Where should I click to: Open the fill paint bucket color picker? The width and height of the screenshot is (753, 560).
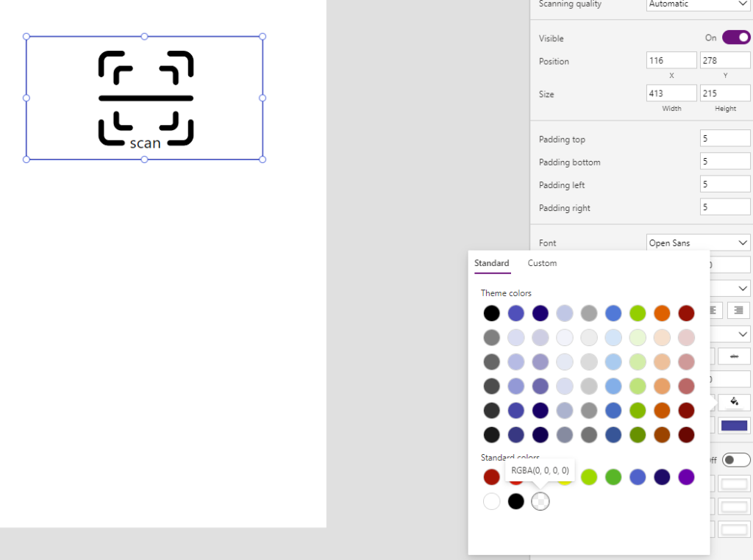click(x=734, y=402)
